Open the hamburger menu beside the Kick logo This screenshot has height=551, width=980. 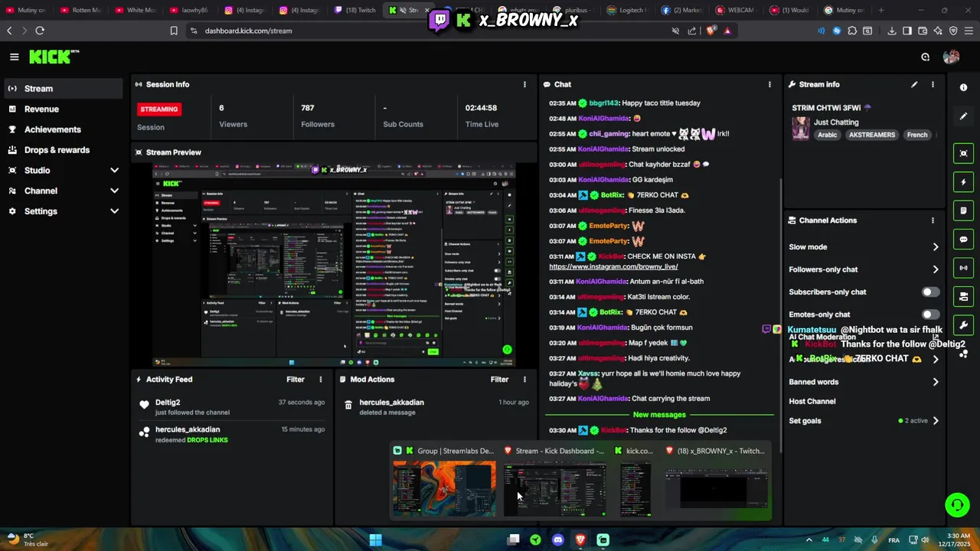coord(14,57)
